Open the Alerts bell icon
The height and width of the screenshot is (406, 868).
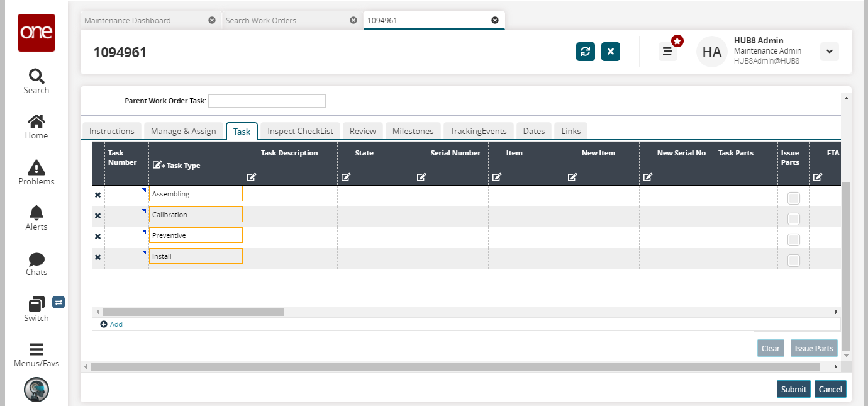[x=36, y=213]
